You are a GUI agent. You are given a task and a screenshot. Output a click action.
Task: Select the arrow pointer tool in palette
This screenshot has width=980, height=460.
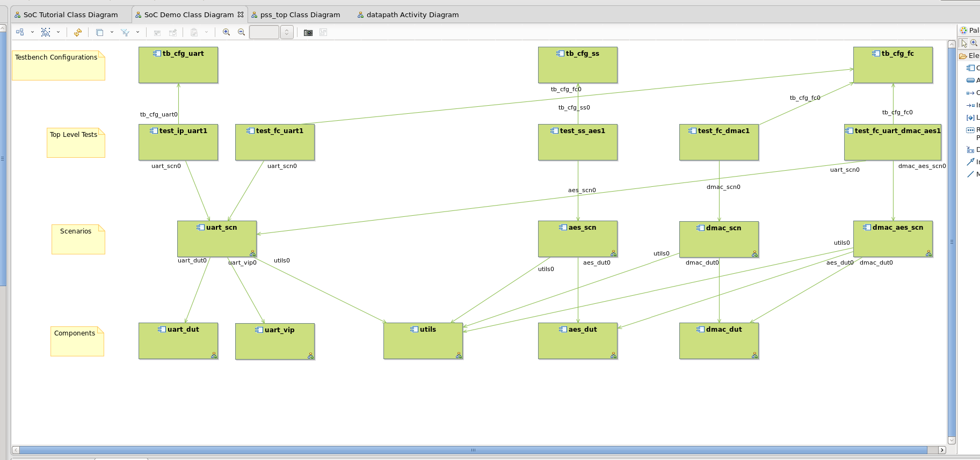pyautogui.click(x=964, y=43)
